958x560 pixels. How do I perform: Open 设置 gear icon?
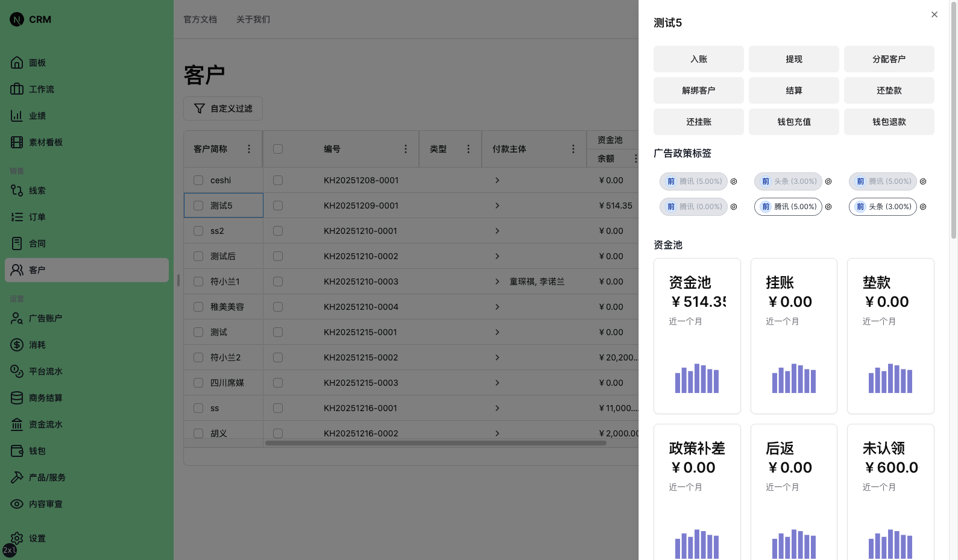click(x=17, y=538)
